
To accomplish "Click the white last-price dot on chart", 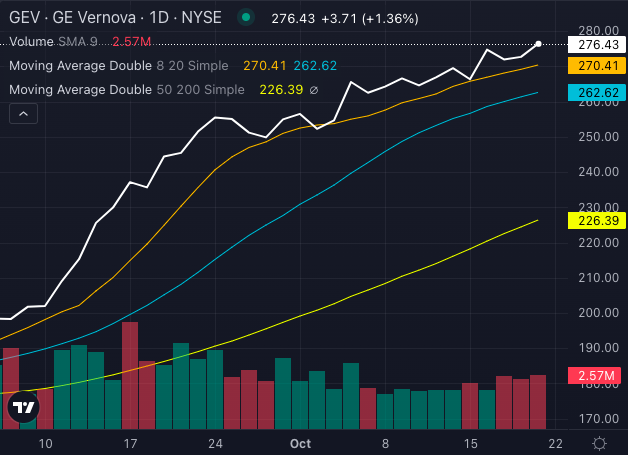I will (539, 44).
